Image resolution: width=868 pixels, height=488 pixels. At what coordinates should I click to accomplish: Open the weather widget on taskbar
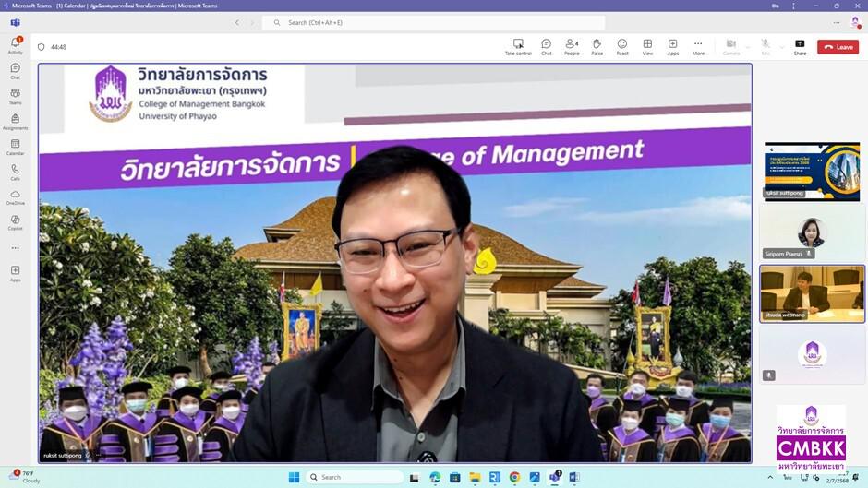tap(24, 477)
